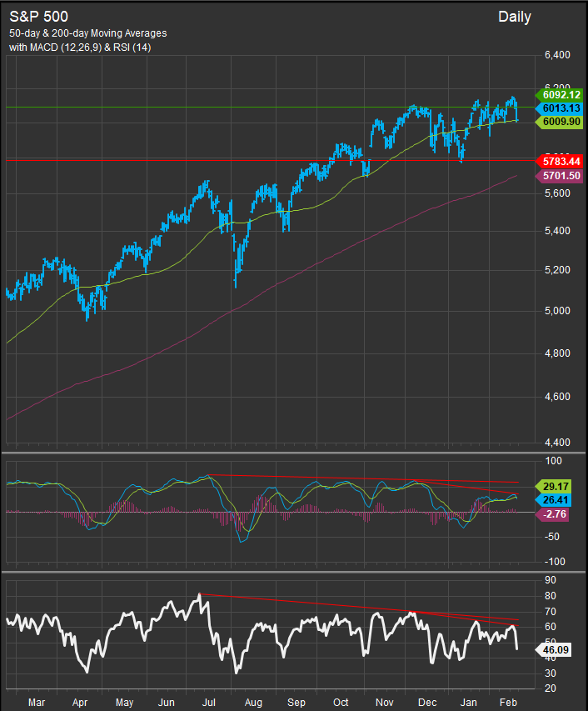Click the 46.09 RSI value tag
The image size is (588, 711).
[553, 650]
